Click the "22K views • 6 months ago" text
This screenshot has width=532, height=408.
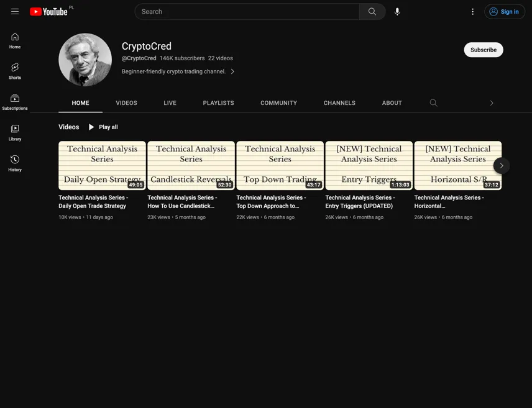point(265,217)
